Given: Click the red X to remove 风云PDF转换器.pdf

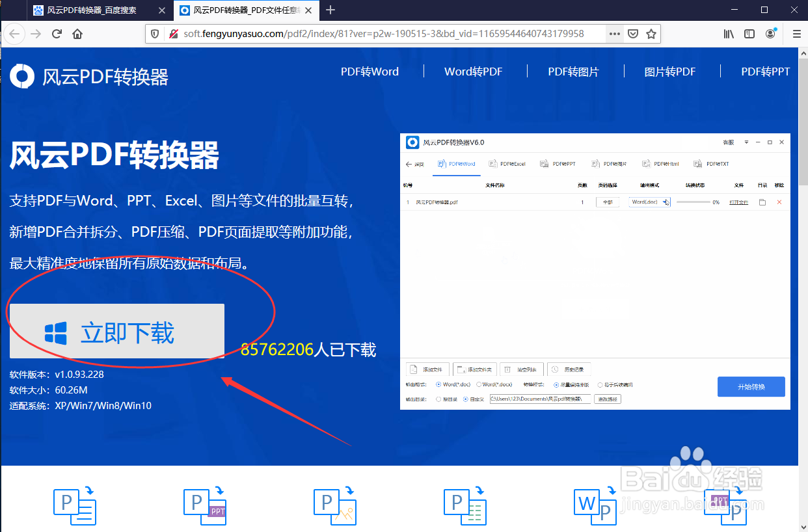Looking at the screenshot, I should pos(779,202).
